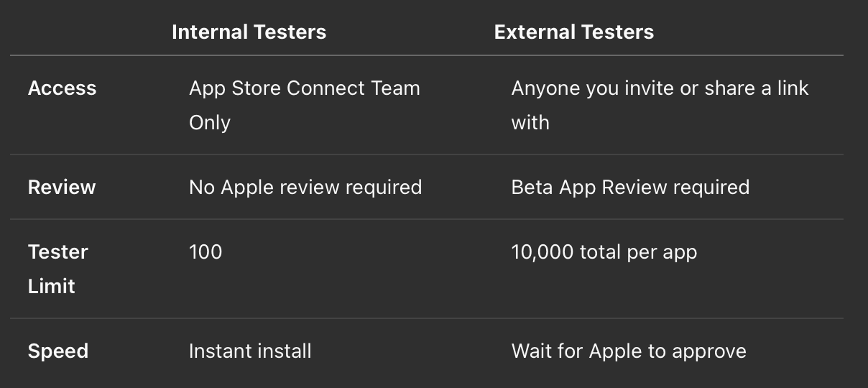This screenshot has height=388, width=868.
Task: Click the word 'Limit' in the row label
Action: point(52,286)
